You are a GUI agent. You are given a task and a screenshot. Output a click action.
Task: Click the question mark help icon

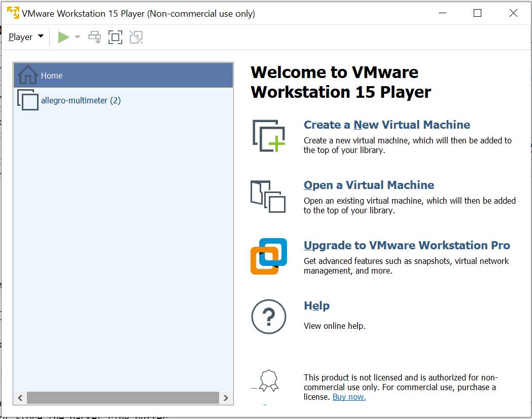tap(269, 317)
